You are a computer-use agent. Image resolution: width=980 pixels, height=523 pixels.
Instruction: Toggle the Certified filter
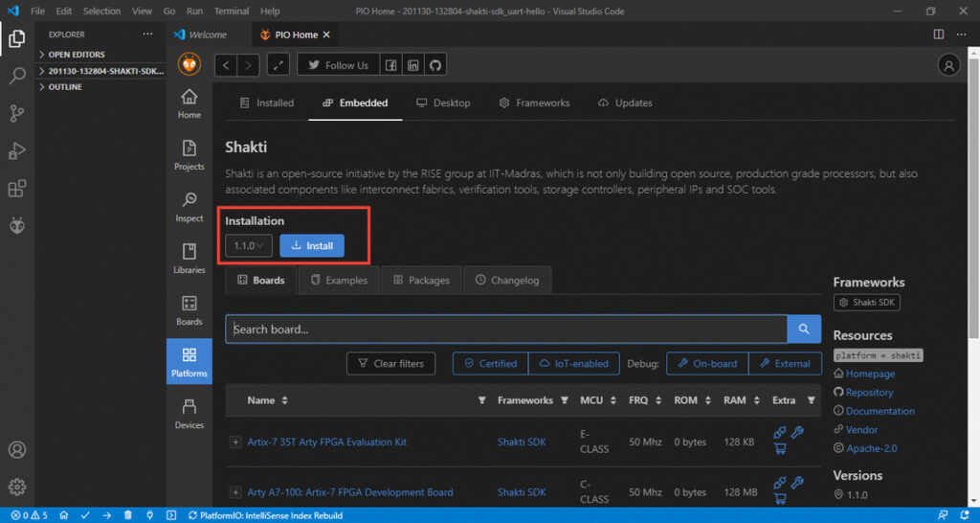[491, 363]
